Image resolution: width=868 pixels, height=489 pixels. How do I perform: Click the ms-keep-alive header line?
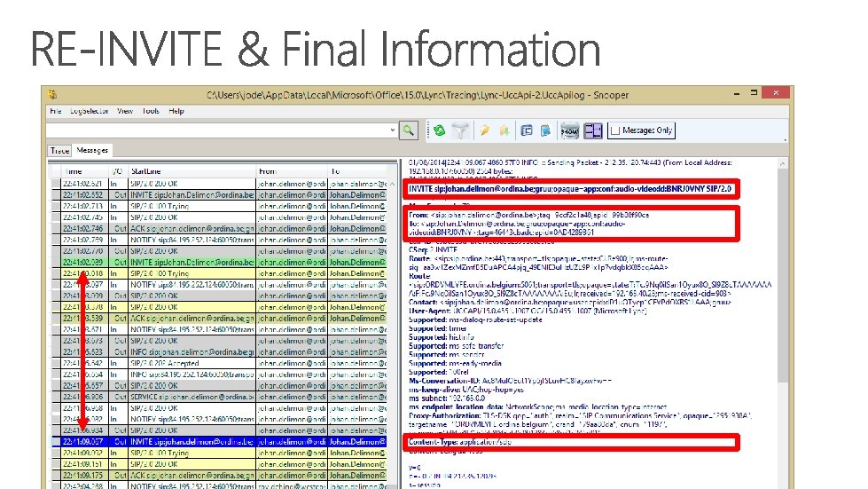pos(466,390)
